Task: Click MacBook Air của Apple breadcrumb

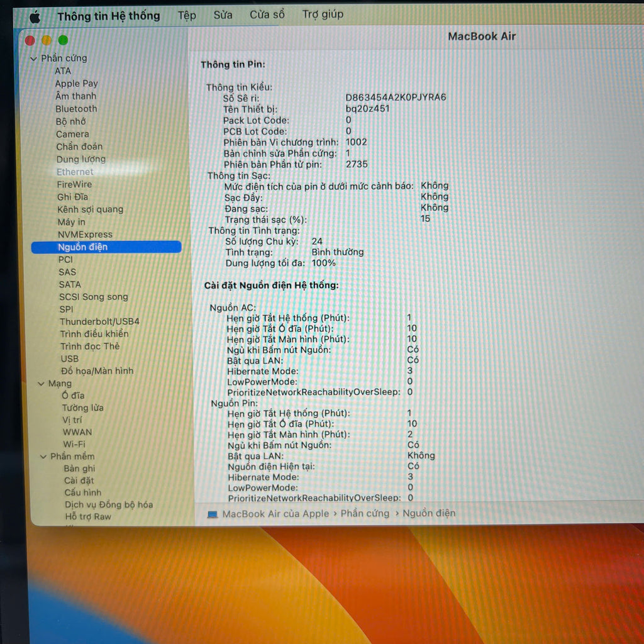Action: 275,514
